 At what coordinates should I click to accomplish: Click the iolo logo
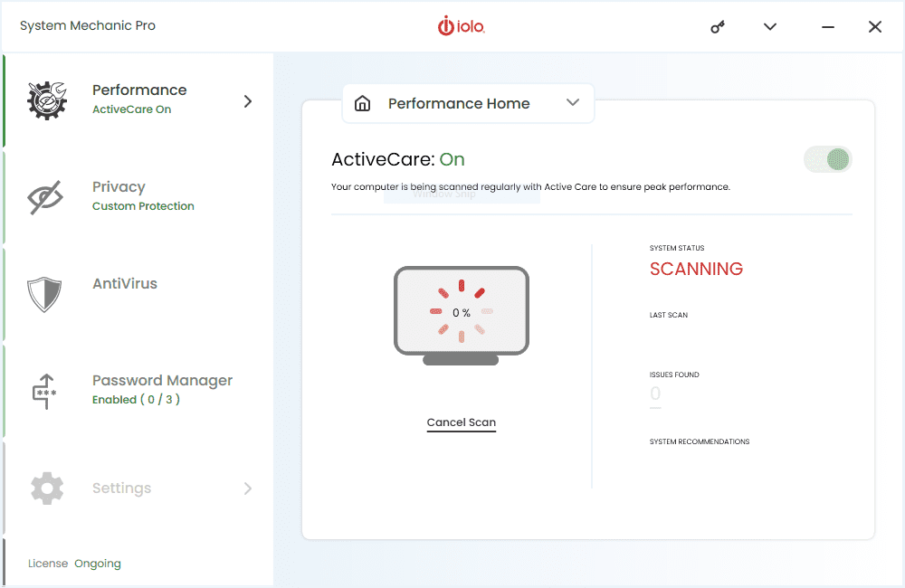pos(462,26)
